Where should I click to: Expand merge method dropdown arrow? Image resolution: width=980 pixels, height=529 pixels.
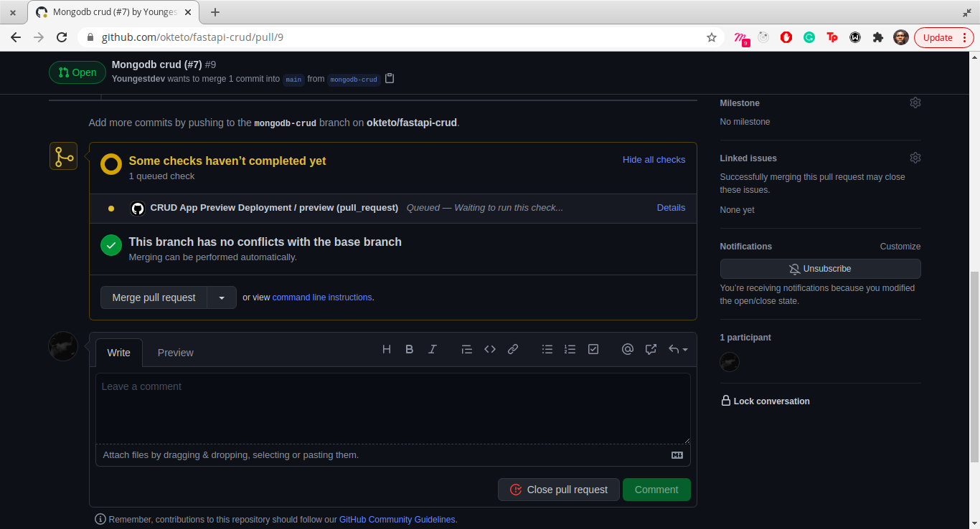pos(222,297)
